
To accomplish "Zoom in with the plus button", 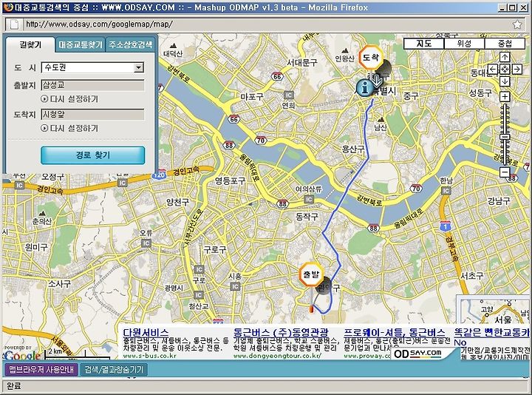I will click(x=505, y=96).
